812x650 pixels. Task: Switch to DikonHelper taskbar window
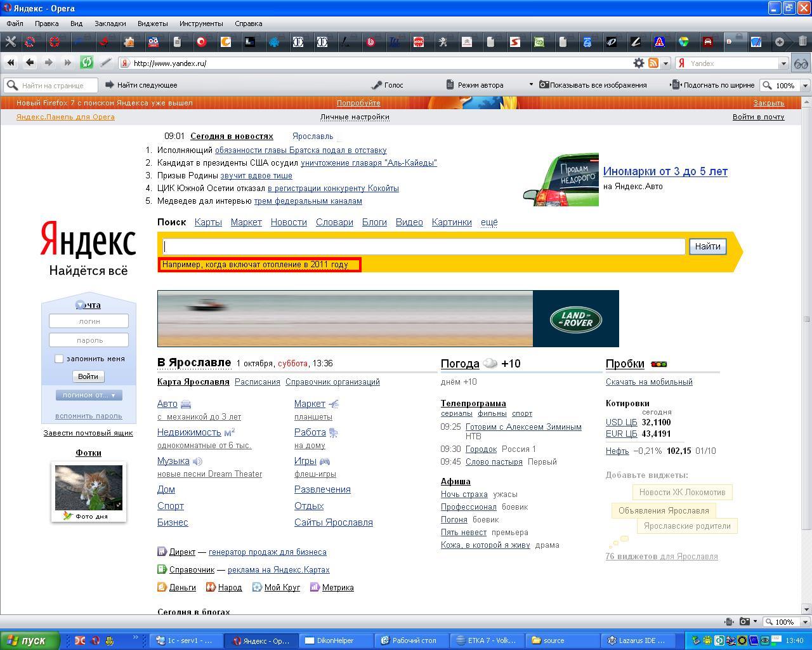coord(335,640)
